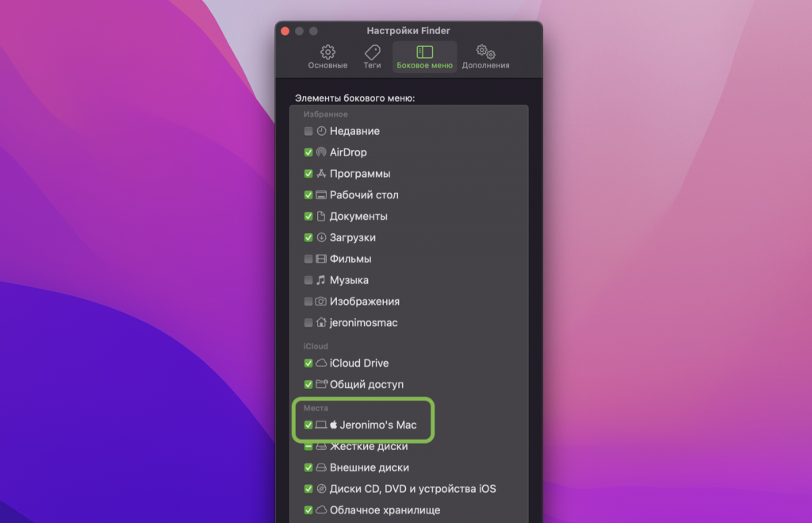The width and height of the screenshot is (812, 523).
Task: Click the Облачное хранилище label
Action: tap(385, 510)
